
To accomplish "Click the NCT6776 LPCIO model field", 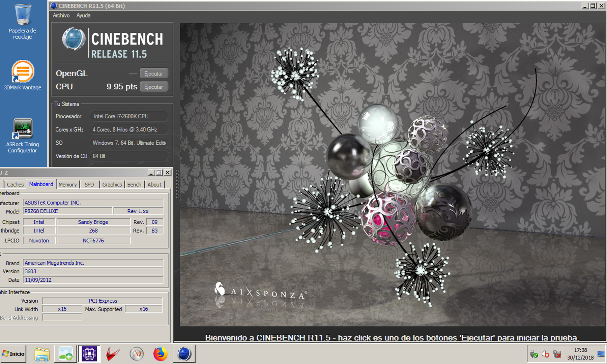I will 93,240.
